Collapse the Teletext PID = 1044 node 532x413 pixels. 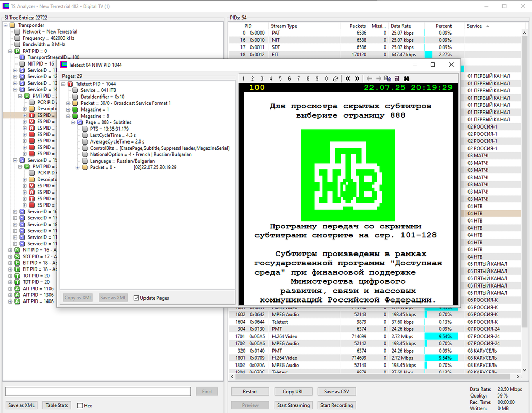[x=63, y=84]
